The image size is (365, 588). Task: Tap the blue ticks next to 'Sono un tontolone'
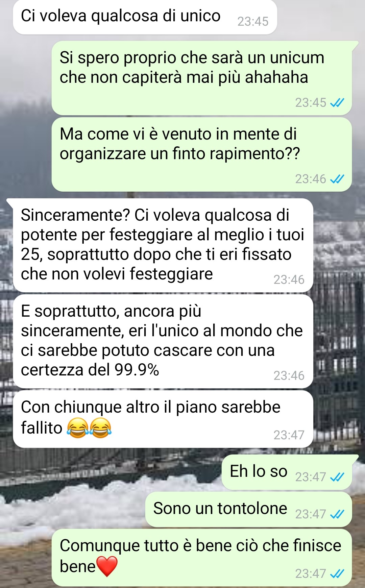337,514
